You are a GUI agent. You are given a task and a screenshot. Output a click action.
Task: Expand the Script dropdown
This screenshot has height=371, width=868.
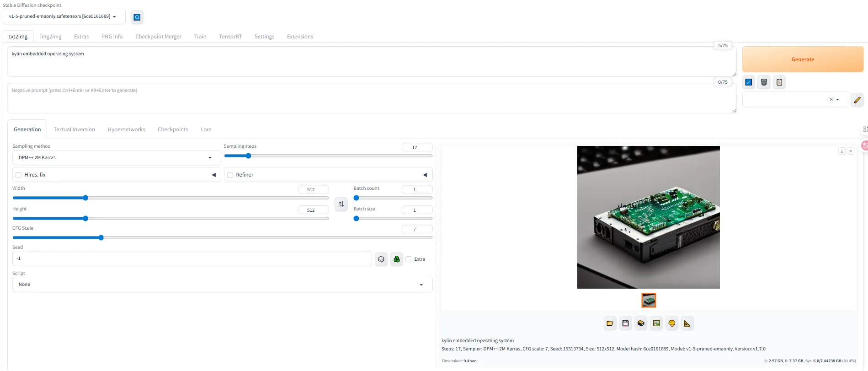tap(222, 285)
